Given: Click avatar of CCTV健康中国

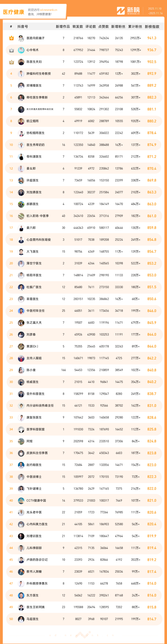Looking at the screenshot, I should coord(21,500).
